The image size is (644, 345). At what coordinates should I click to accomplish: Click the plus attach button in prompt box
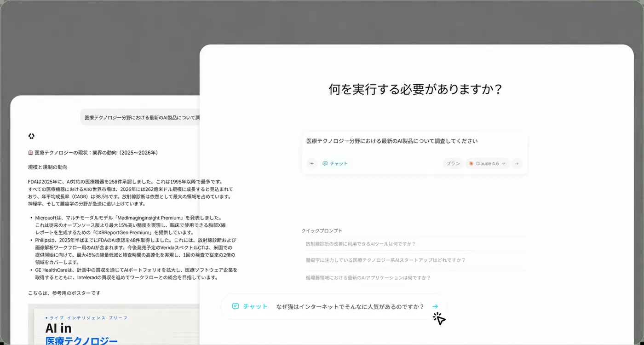312,163
